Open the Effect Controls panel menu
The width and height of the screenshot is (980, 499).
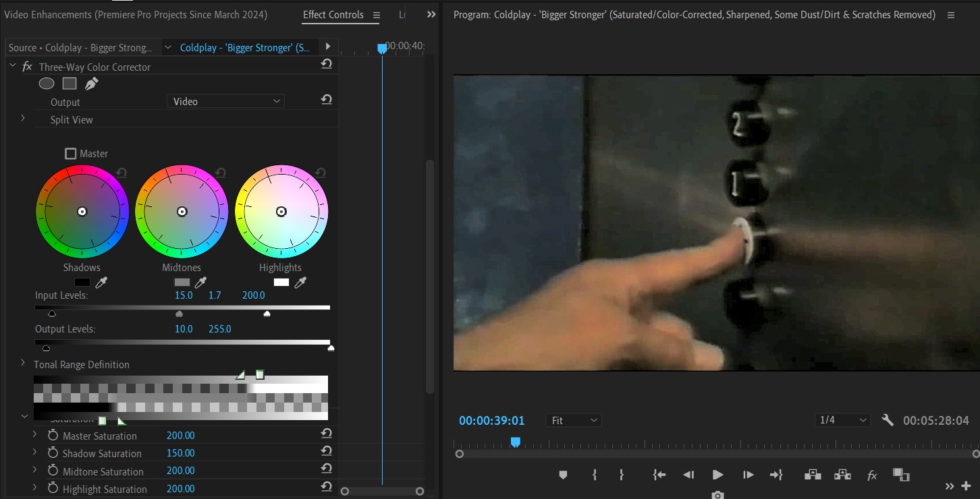(x=377, y=15)
